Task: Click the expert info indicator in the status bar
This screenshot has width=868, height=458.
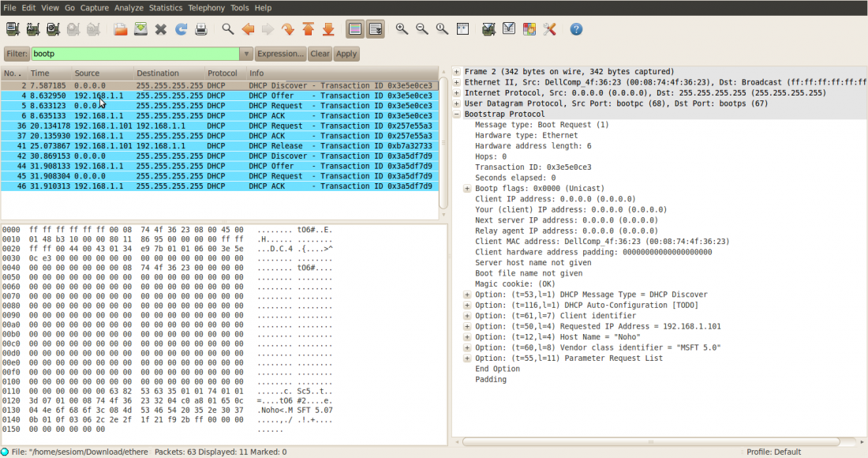Action: pos(5,452)
